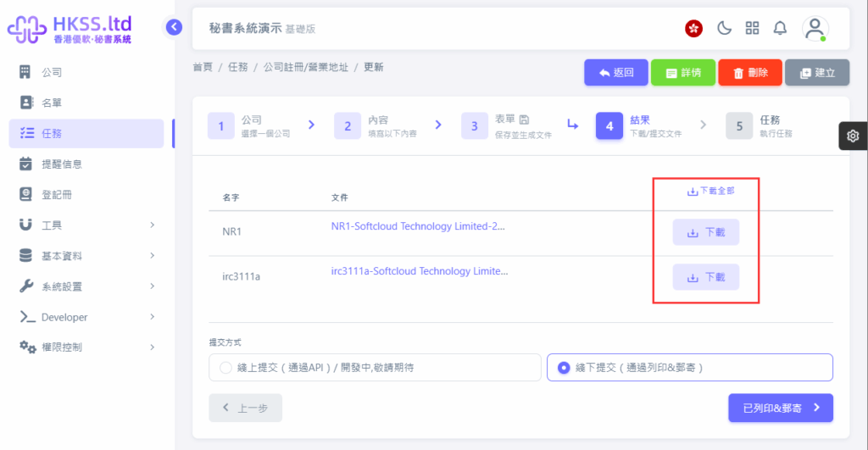
Task: Download the NR1 file with 下載 button
Action: (706, 232)
